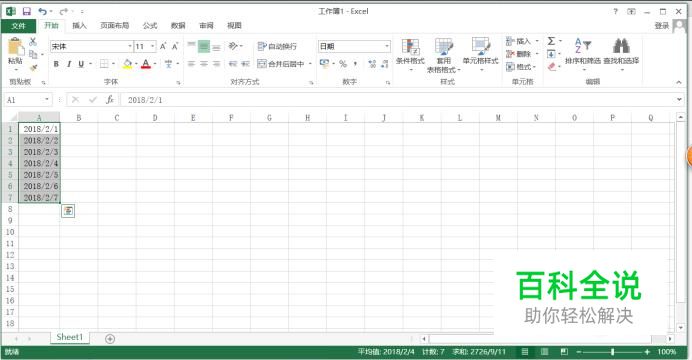Click the Wrap Text button

pos(277,46)
